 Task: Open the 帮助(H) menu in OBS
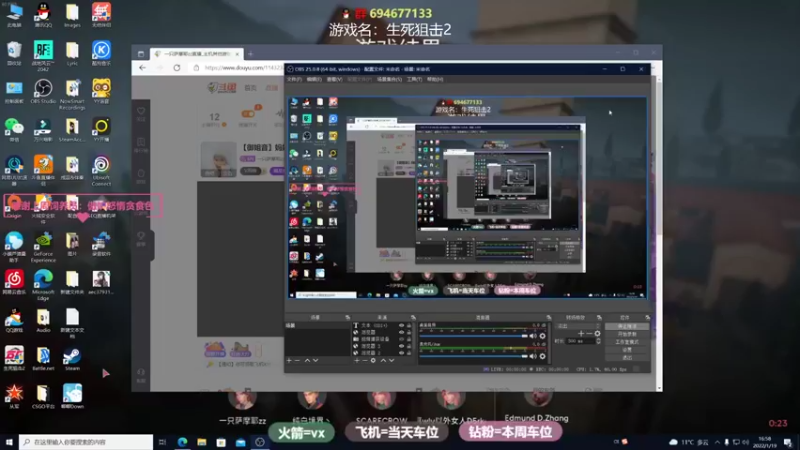[435, 80]
